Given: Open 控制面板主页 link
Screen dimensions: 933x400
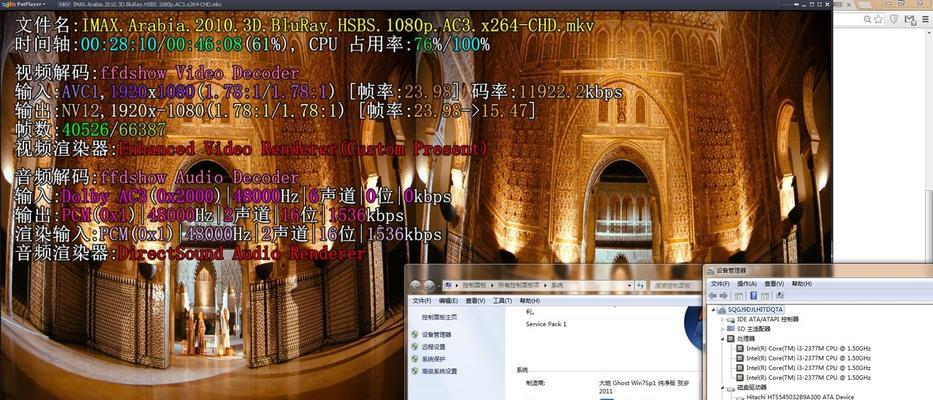Looking at the screenshot, I should (439, 318).
